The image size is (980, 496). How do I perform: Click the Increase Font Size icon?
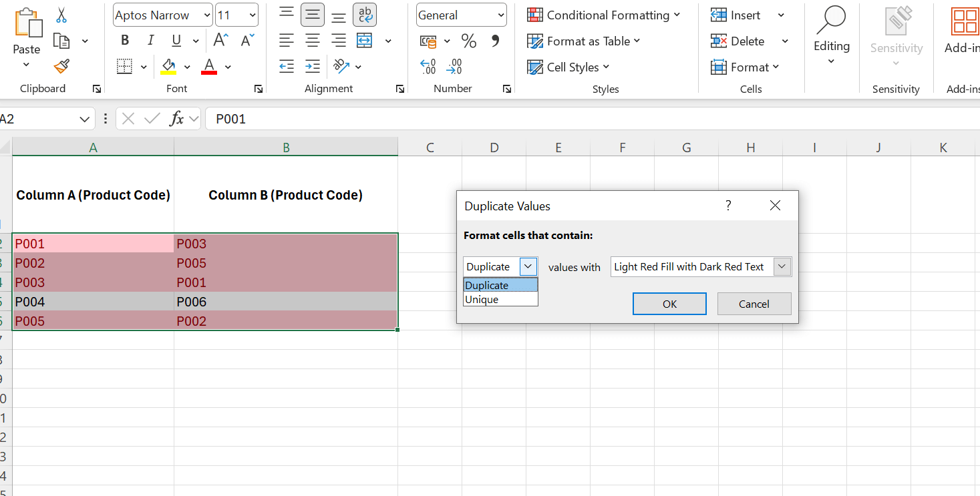click(221, 41)
